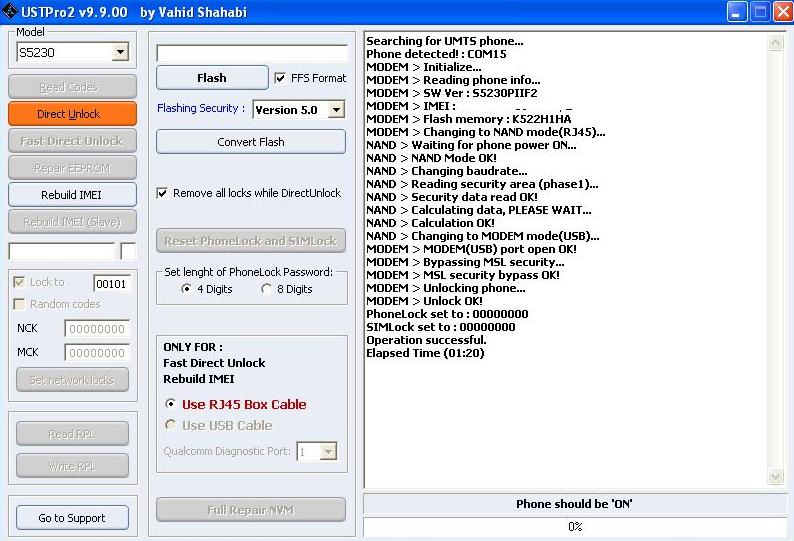Click log line 'SIMLock set to : 00000000'

point(441,327)
